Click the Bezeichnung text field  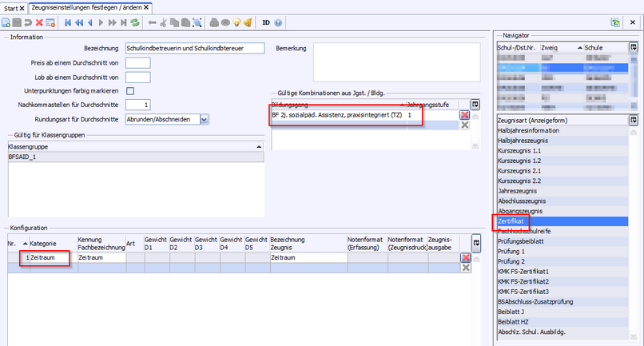pos(195,48)
